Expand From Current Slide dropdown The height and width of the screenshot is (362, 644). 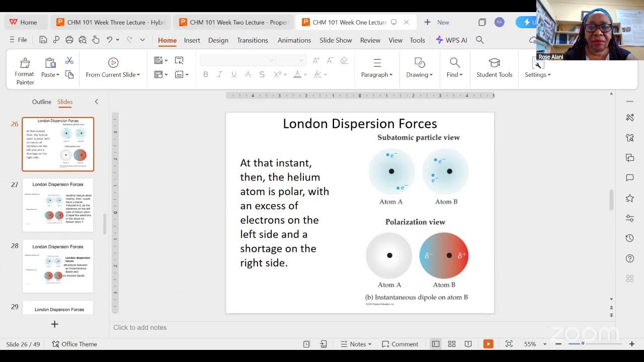pos(138,74)
